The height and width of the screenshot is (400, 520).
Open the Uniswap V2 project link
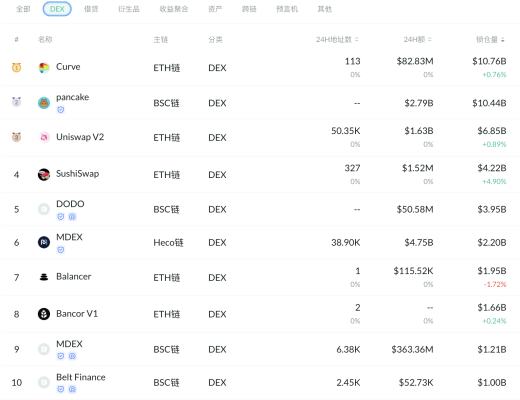[x=80, y=137]
